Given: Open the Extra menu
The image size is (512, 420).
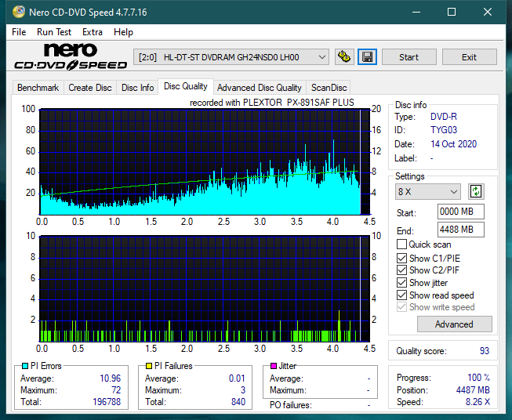Looking at the screenshot, I should pos(93,32).
